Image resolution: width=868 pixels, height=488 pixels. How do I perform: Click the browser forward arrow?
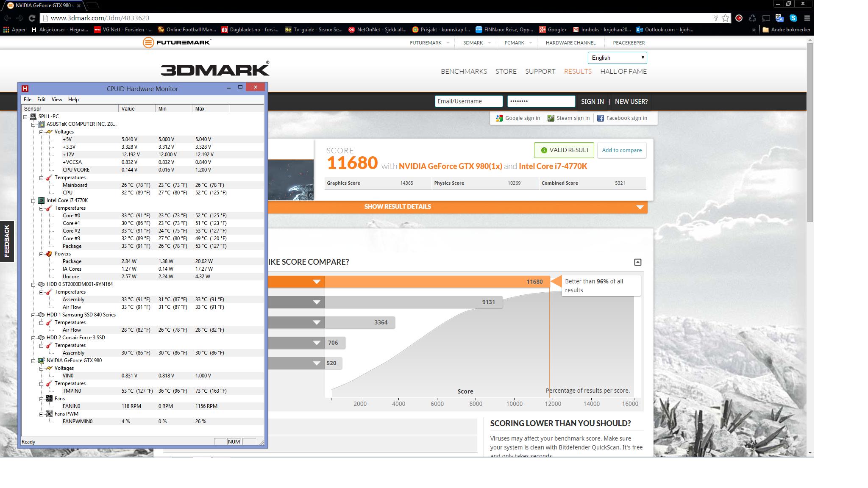pyautogui.click(x=19, y=18)
